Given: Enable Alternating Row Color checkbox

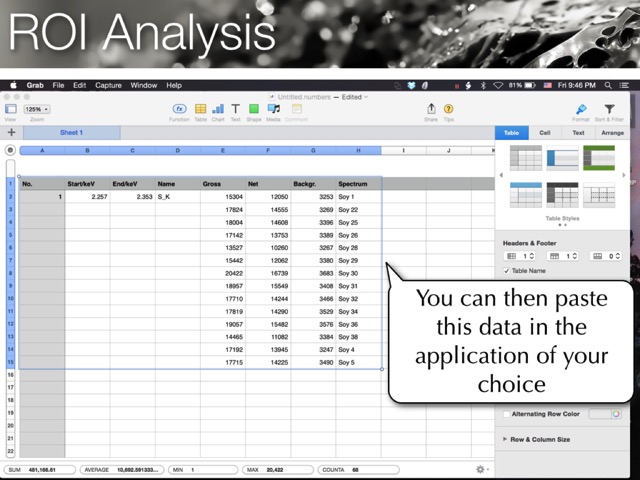Looking at the screenshot, I should pos(504,414).
